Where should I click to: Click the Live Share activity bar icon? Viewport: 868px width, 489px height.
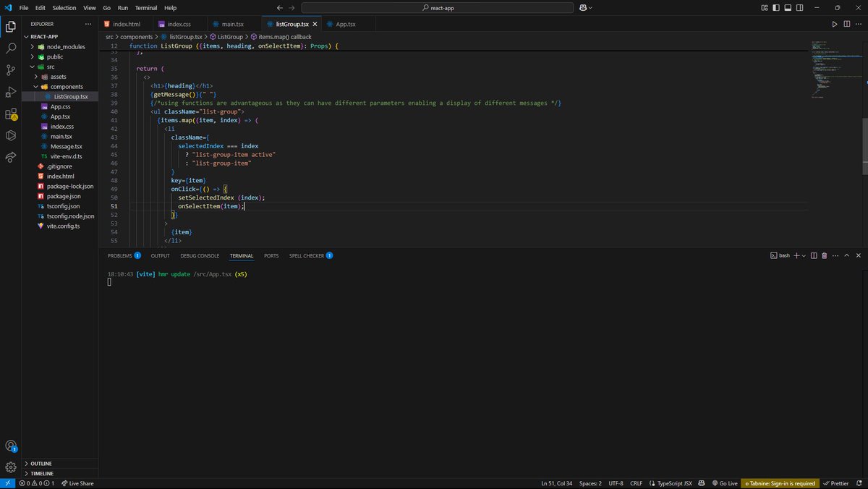pos(11,157)
